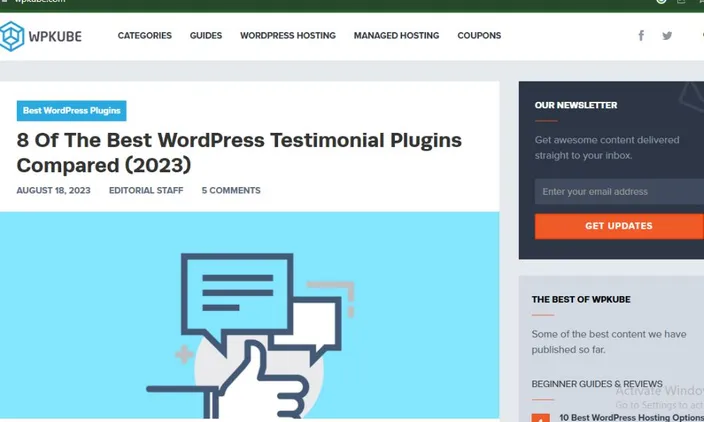Click the Our Newsletter heading
Viewport: 704px width, 422px height.
[x=576, y=105]
